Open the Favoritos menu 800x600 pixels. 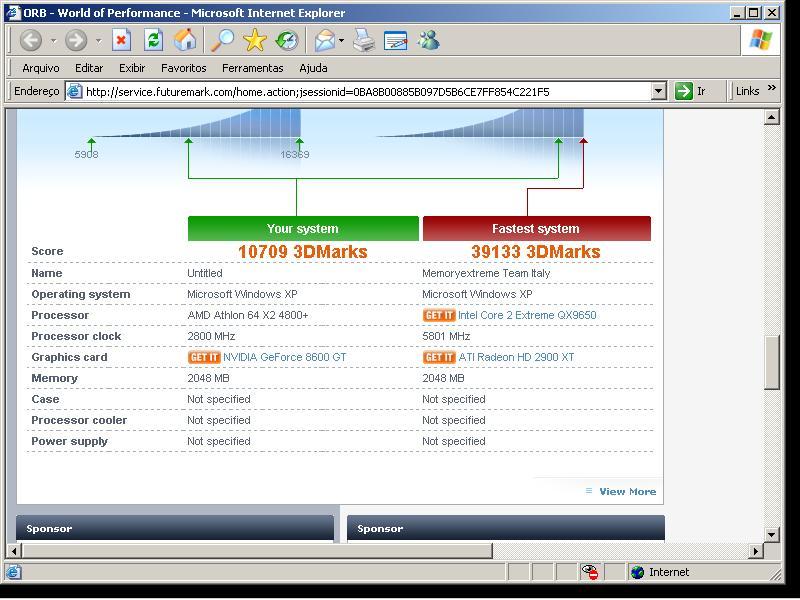point(184,68)
